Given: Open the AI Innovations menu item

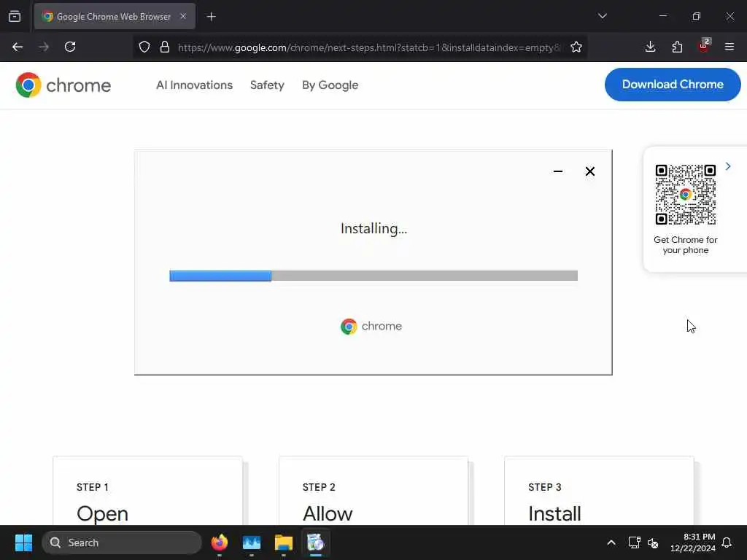Looking at the screenshot, I should 194,85.
